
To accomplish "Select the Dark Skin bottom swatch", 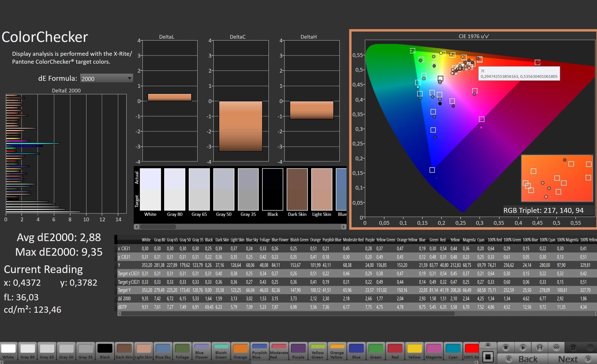I will (124, 351).
